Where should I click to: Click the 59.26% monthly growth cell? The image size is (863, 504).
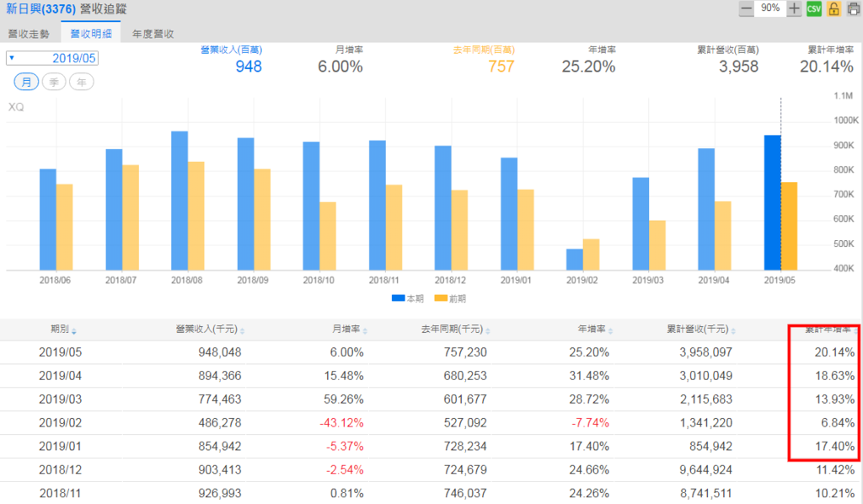pos(344,399)
